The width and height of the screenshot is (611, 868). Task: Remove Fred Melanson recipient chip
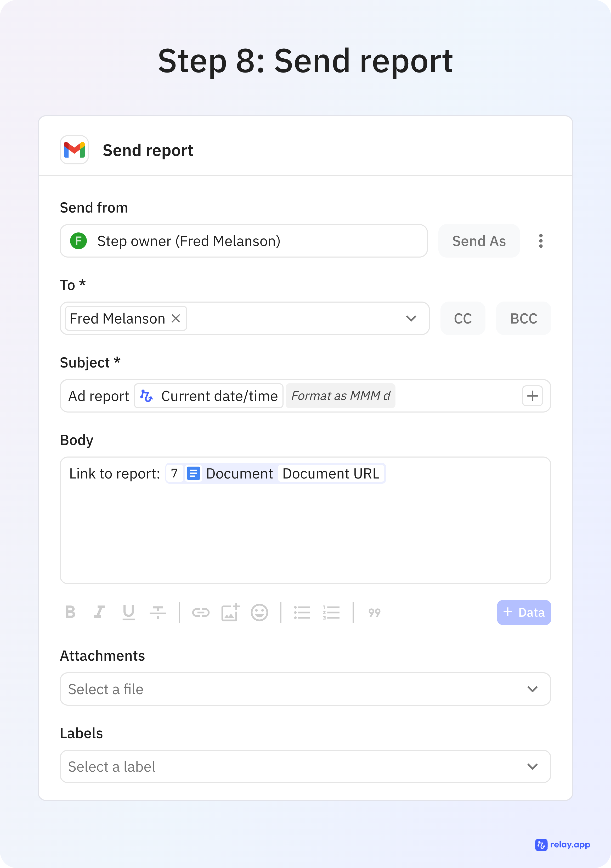176,318
